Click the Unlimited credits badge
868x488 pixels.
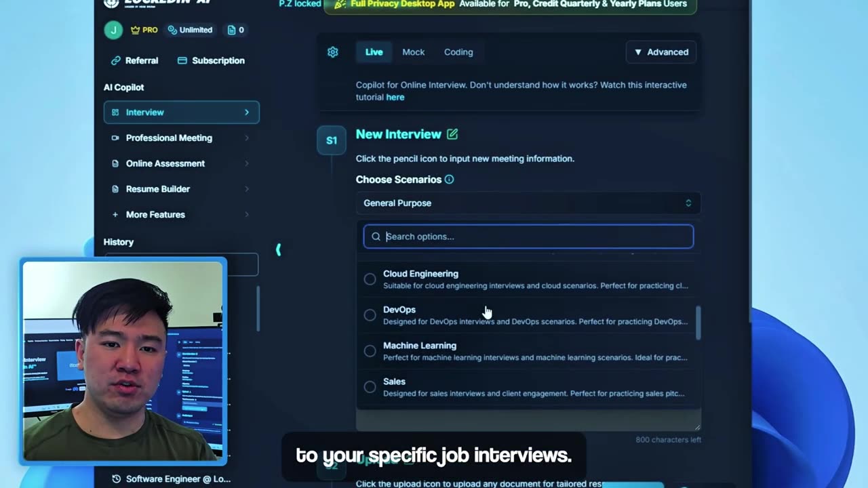tap(190, 30)
